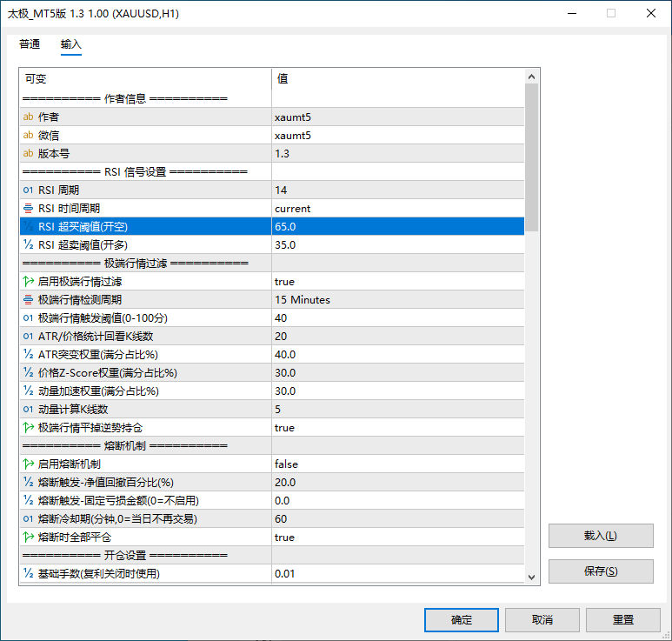672x641 pixels.
Task: Click the 保存(S) button
Action: 601,571
